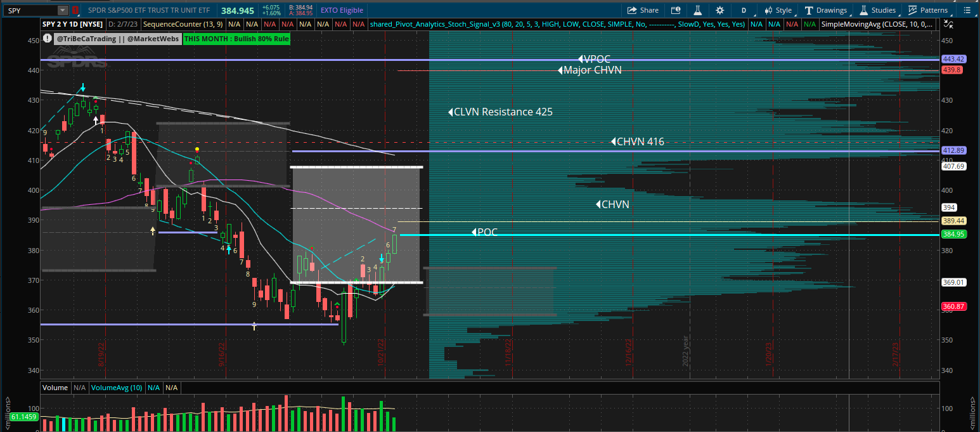Click the CHVN 416 annotation
980x432 pixels.
click(637, 142)
